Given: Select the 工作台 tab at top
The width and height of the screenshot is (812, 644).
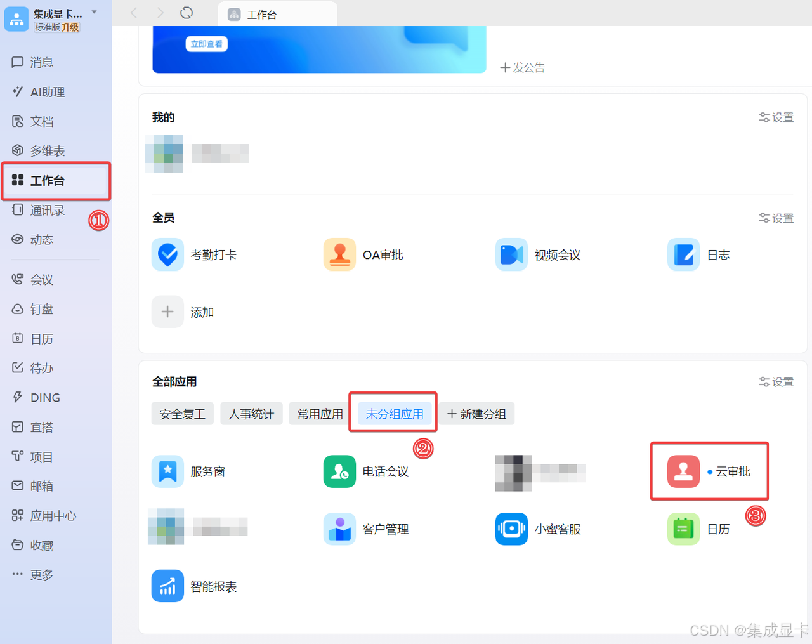Looking at the screenshot, I should [277, 14].
